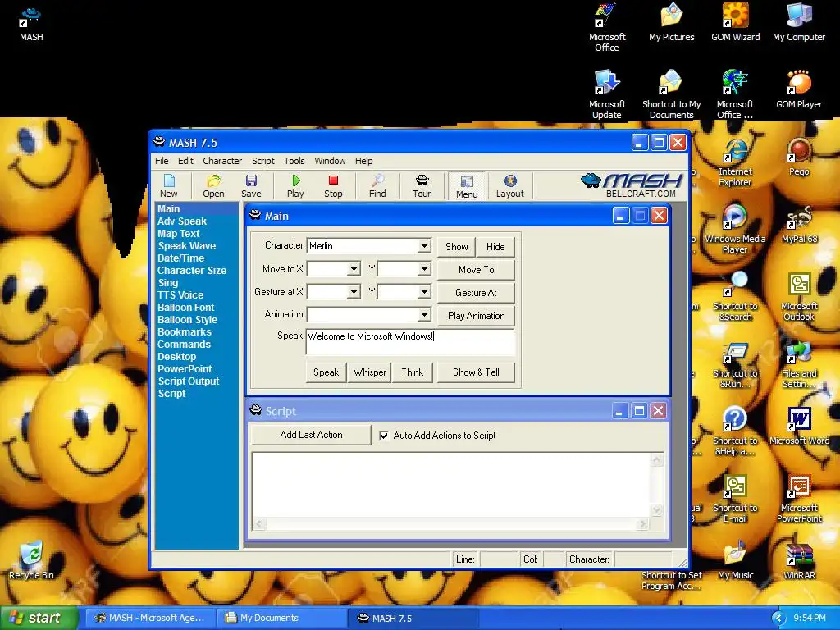Screen dimensions: 840x630
Task: Select the GOM Wizard desktop icon
Action: 736,23
